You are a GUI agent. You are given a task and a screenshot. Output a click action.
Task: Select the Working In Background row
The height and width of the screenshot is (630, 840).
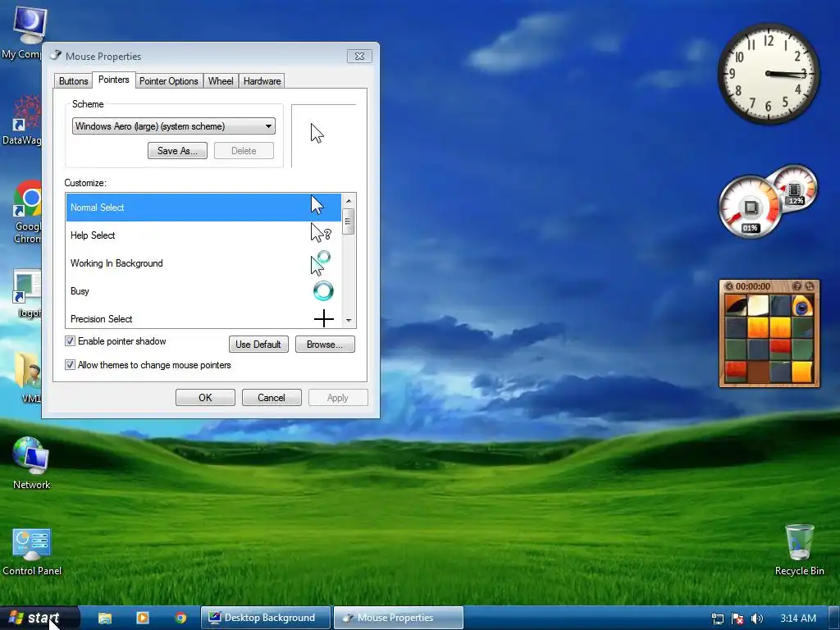[203, 263]
